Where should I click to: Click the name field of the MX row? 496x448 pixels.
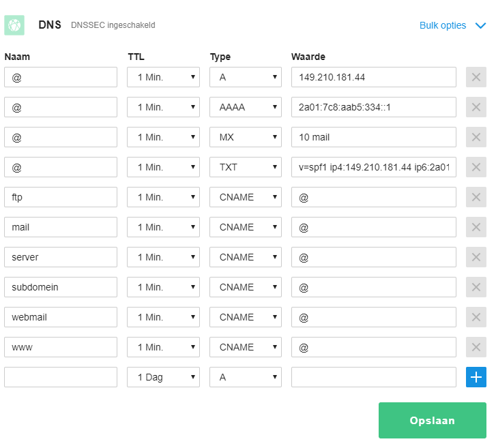(61, 137)
